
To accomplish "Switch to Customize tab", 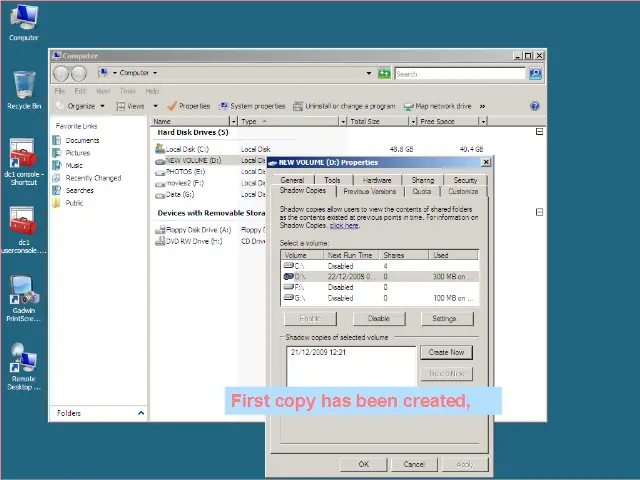I will click(x=463, y=191).
